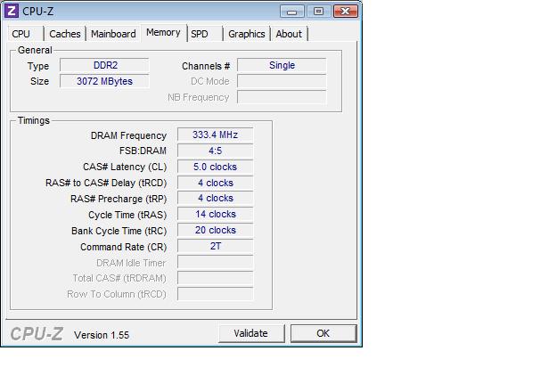Select the Mainboard tab
The image size is (557, 392).
pyautogui.click(x=113, y=34)
